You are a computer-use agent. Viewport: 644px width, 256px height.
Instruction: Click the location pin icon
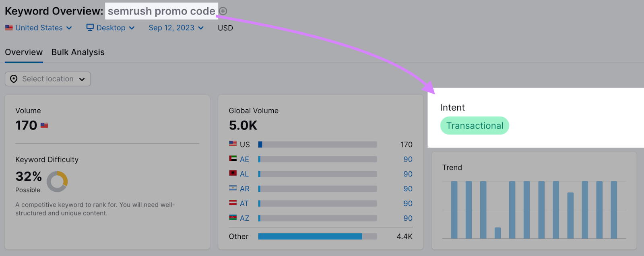[14, 79]
